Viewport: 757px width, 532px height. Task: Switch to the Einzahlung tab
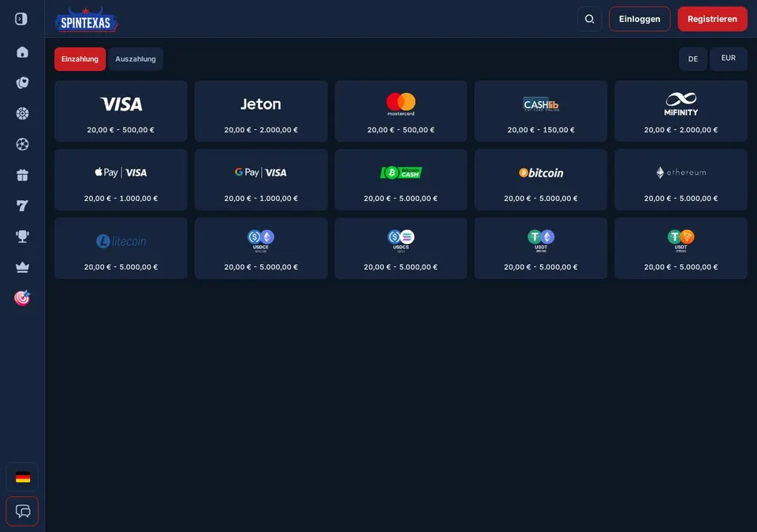[80, 59]
